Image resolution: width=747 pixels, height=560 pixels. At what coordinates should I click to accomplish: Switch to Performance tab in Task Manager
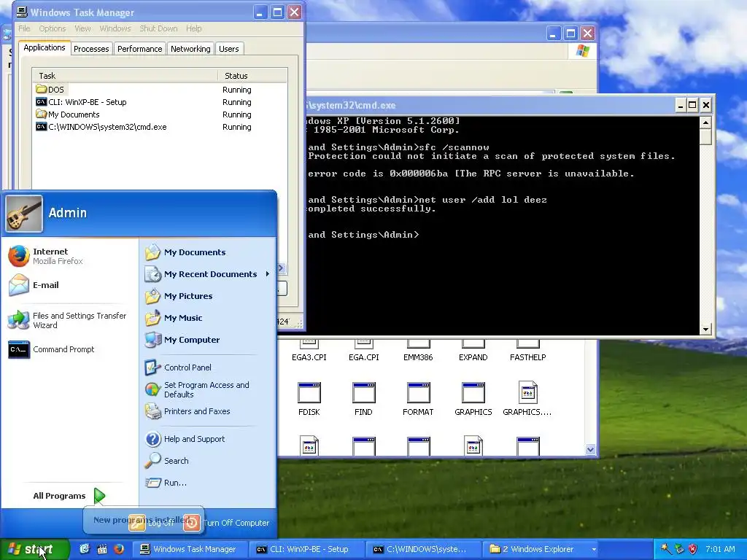pyautogui.click(x=139, y=49)
